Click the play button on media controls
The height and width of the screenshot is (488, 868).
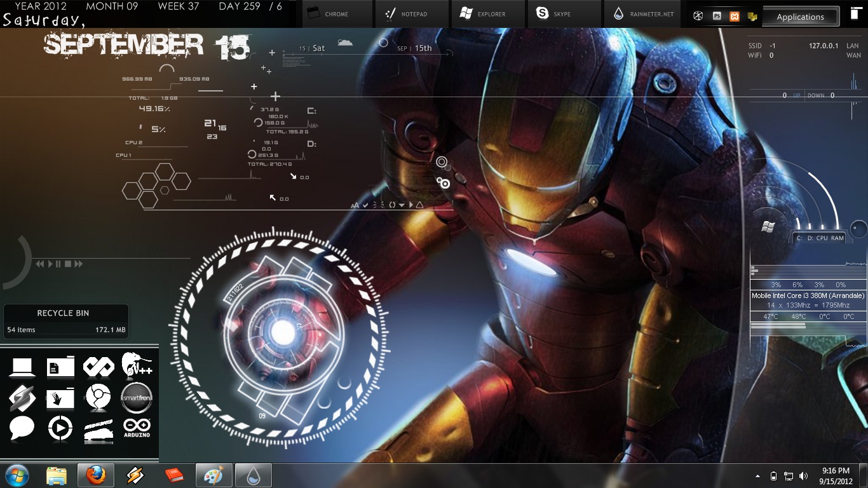tap(50, 264)
